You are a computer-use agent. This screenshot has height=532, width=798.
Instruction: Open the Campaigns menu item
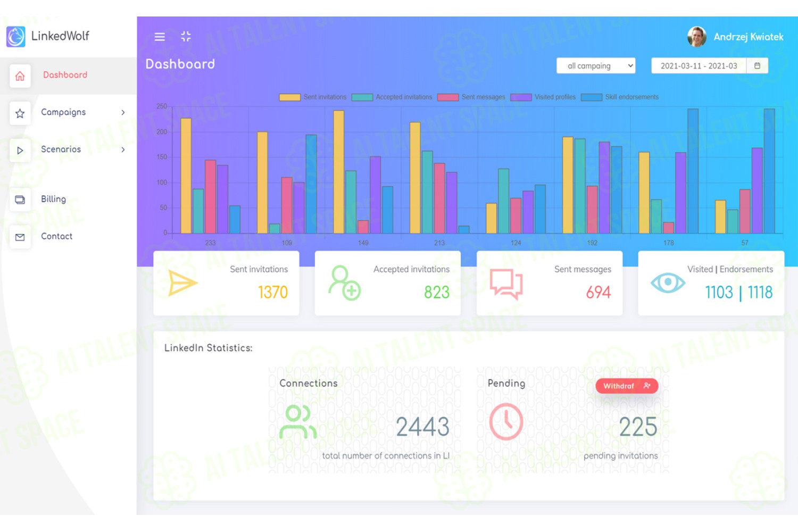point(68,113)
